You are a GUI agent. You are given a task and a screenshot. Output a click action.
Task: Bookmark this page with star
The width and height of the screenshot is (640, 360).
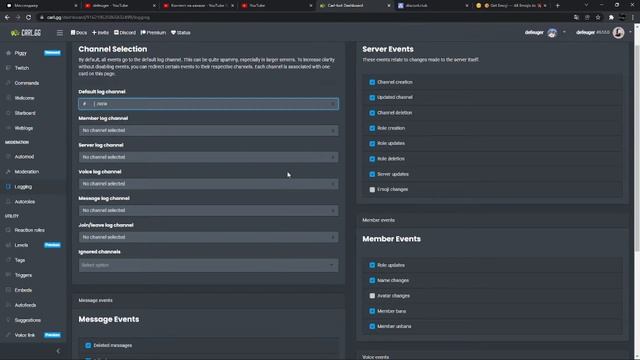pos(598,18)
